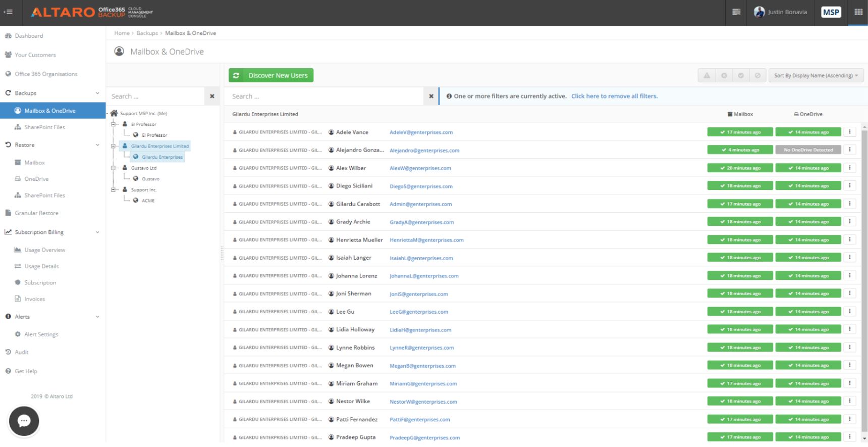
Task: Select Mailbox & OneDrive under Backups
Action: [x=52, y=111]
